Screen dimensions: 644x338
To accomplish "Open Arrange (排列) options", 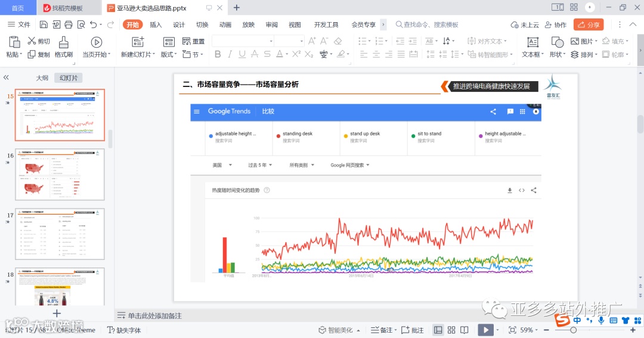I will tap(583, 54).
